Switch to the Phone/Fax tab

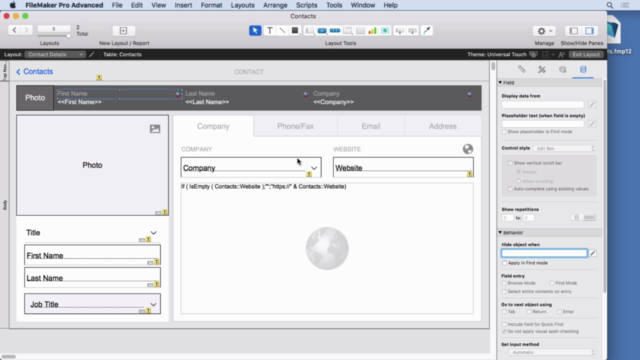click(296, 126)
